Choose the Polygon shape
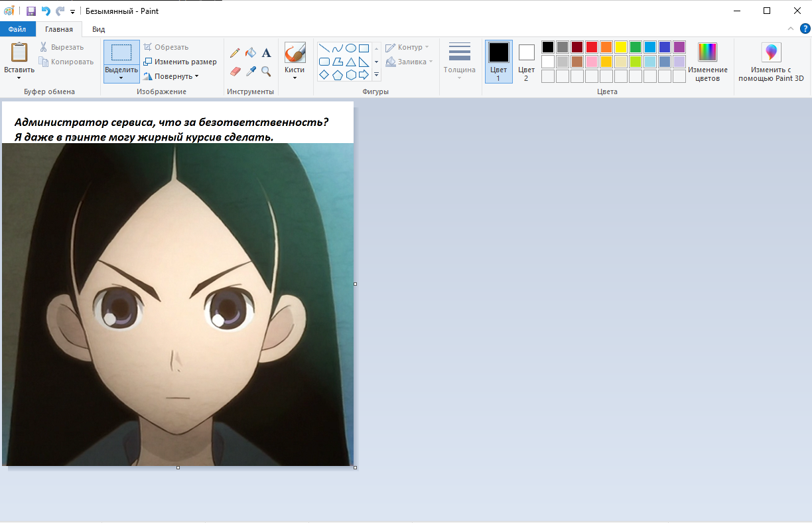 pos(338,62)
